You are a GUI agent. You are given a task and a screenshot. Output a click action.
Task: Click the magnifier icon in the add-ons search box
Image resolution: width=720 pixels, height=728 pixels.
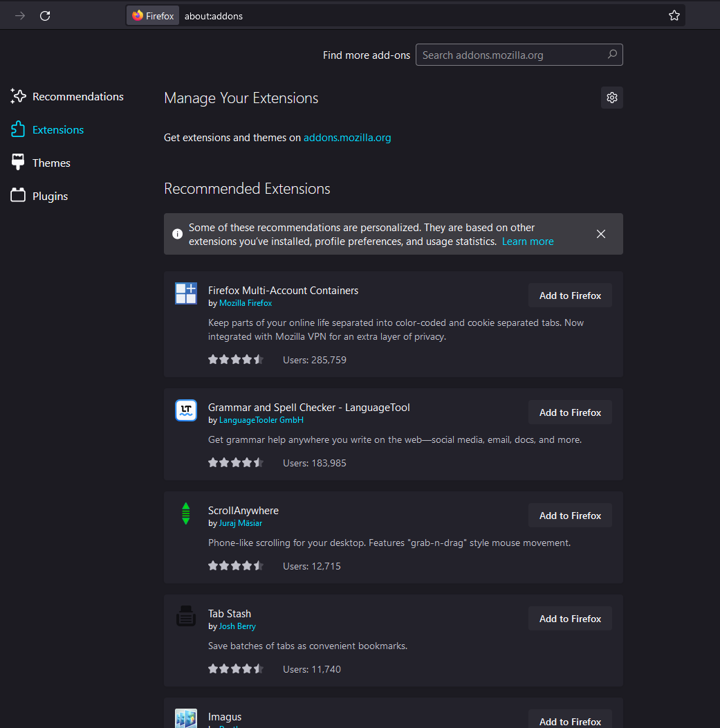pyautogui.click(x=612, y=55)
